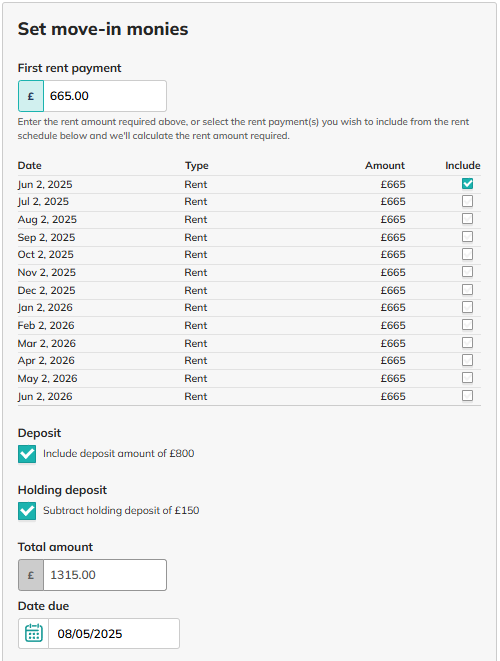Viewport: 500px width, 661px height.
Task: Tick the Jul 2, 2025 include checkbox
Action: pyautogui.click(x=467, y=201)
